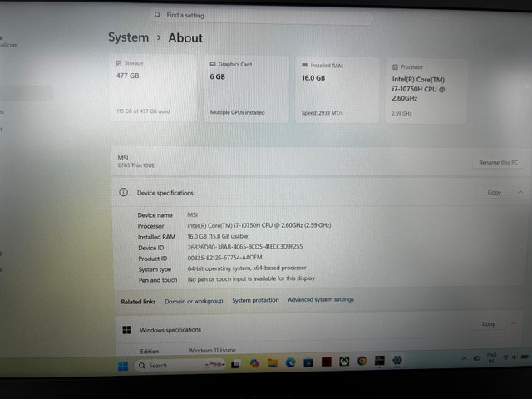Click the taskbar Search box
The image size is (532, 399).
(x=180, y=365)
